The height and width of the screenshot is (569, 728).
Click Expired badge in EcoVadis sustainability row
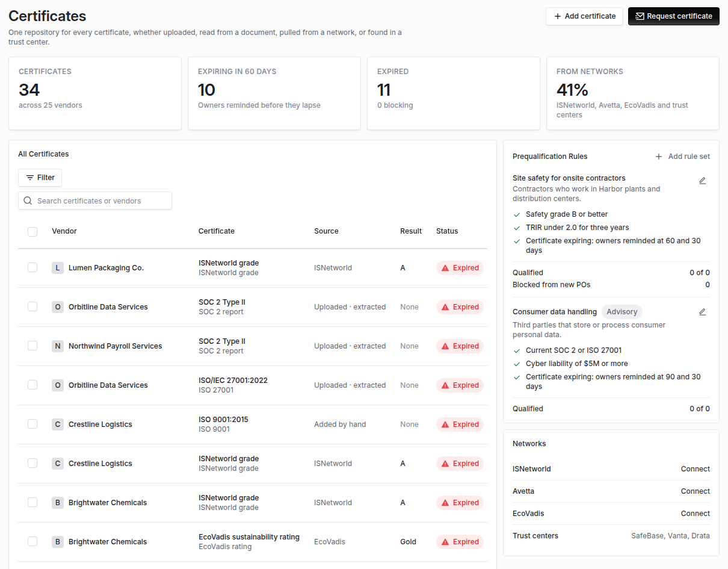point(460,542)
